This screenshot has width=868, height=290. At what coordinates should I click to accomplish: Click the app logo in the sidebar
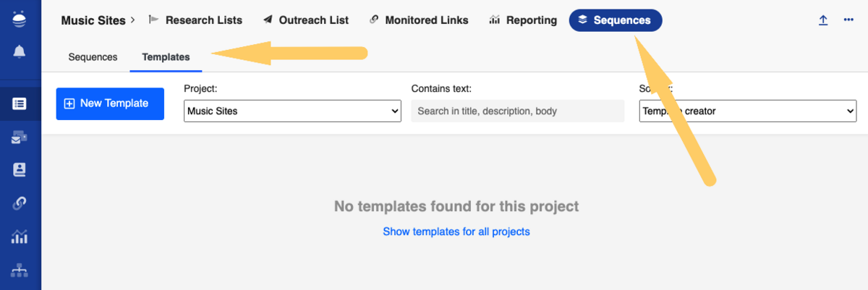(x=20, y=18)
